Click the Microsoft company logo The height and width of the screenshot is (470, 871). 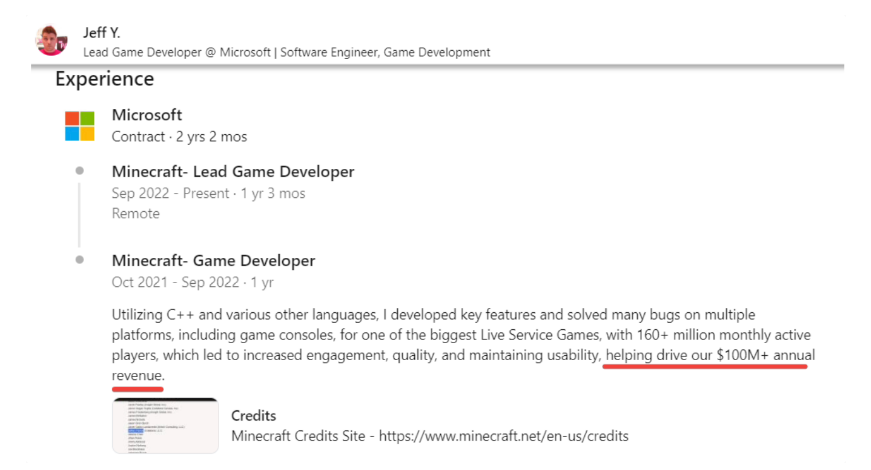(79, 126)
